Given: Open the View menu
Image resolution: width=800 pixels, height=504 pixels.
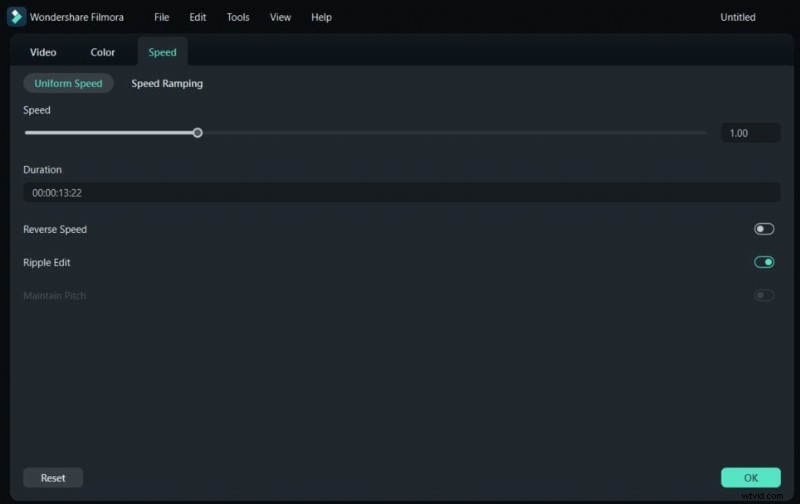Looking at the screenshot, I should (x=281, y=18).
